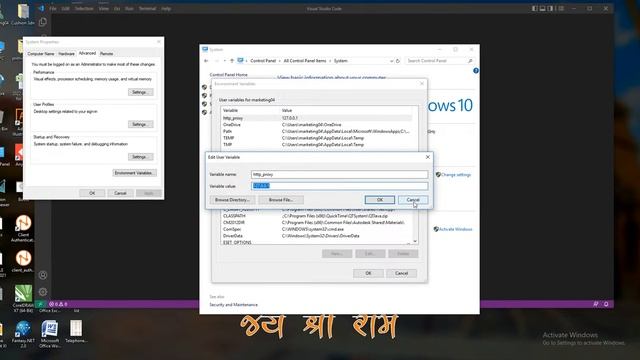The height and width of the screenshot is (360, 640).
Task: Open Accounts icon in VS Code activity bar
Action: (43, 275)
